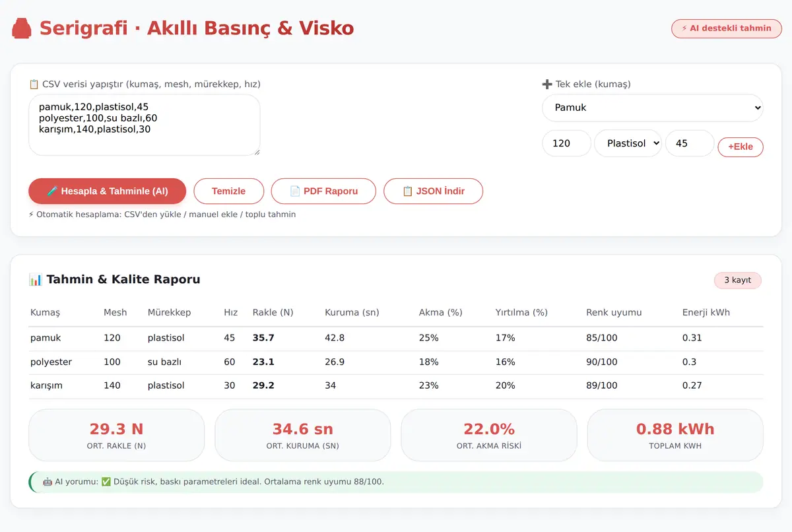The image size is (792, 532).
Task: Click the red Serigrafi logo icon
Action: (x=22, y=28)
